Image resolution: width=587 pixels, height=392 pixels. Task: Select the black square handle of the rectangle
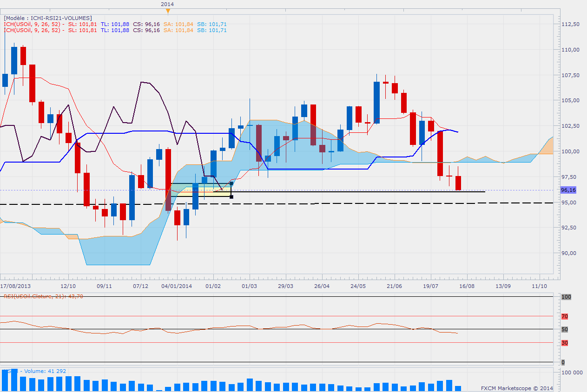click(x=231, y=197)
